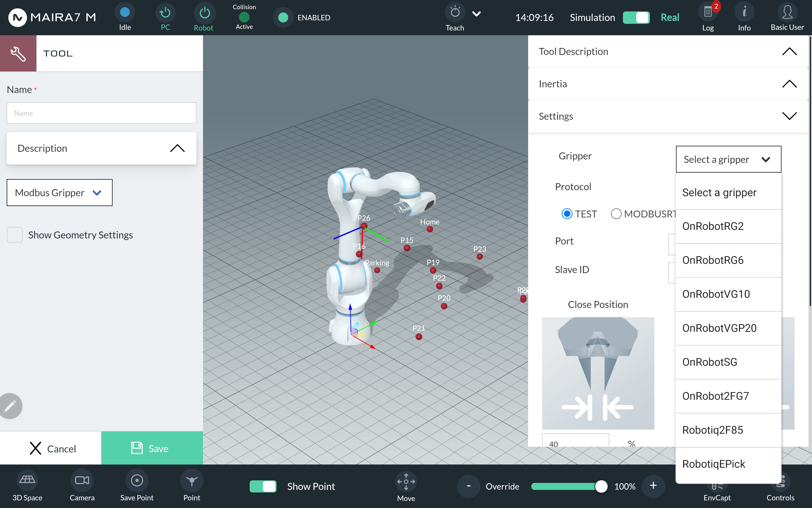Check Show Geometry Settings checkbox
This screenshot has height=508, width=812.
click(15, 235)
